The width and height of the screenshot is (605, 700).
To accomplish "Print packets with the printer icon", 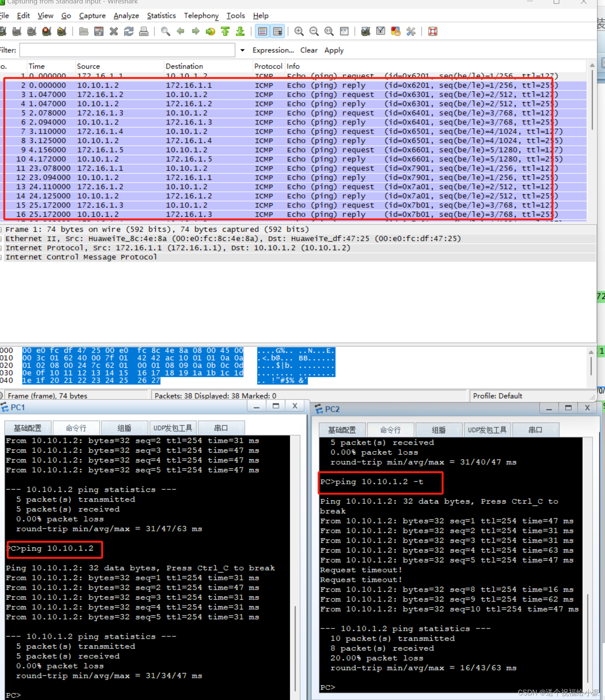I will point(144,32).
